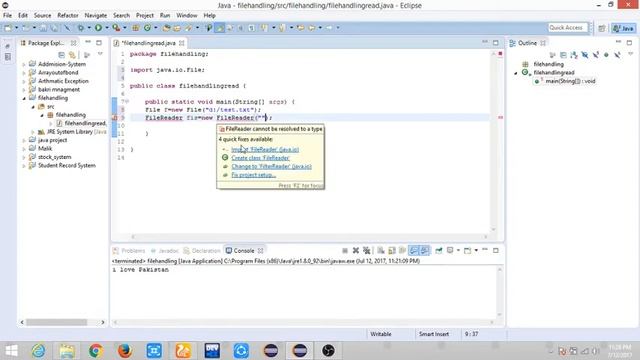Expand the Admission-System project
Screen dimensions: 640x360
click(x=24, y=64)
